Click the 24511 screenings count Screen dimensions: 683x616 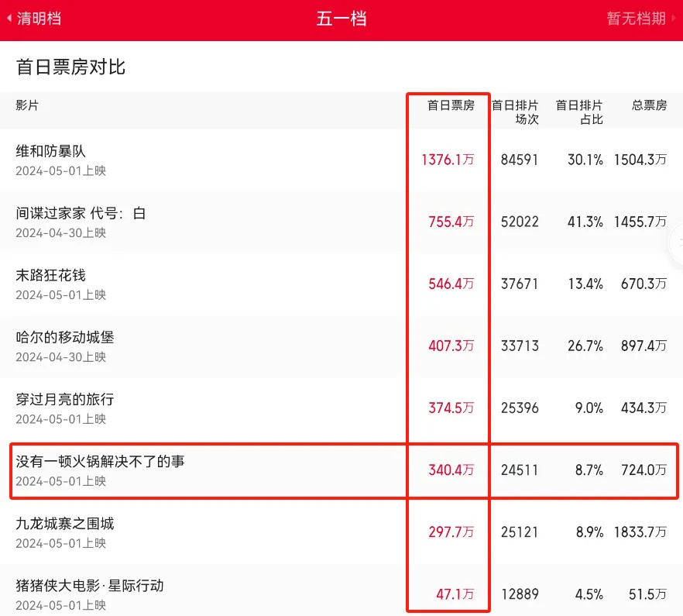click(520, 470)
